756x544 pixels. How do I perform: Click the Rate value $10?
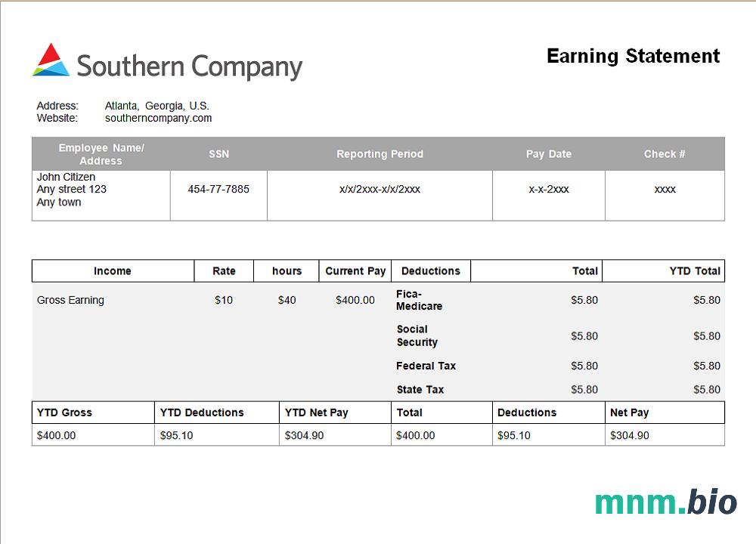coord(224,300)
